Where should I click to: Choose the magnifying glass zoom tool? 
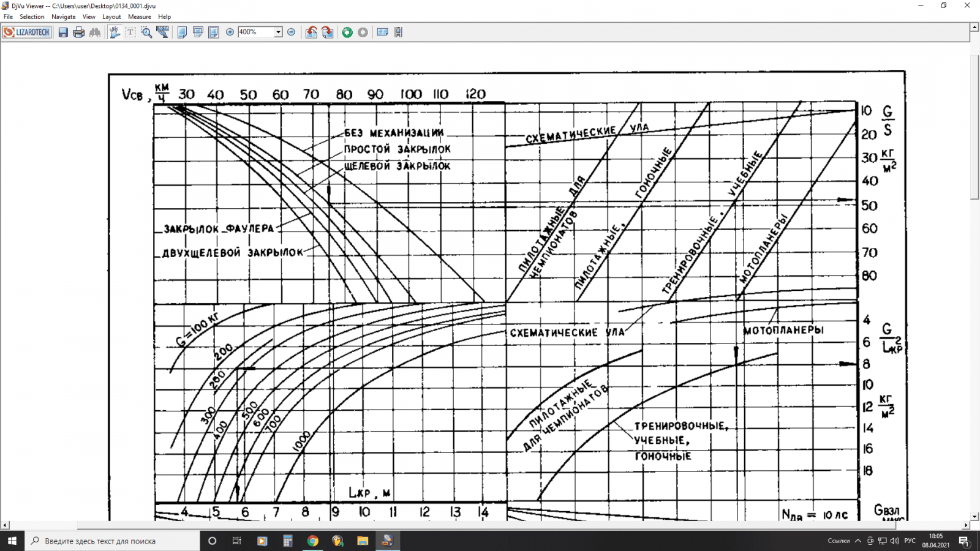point(146,32)
